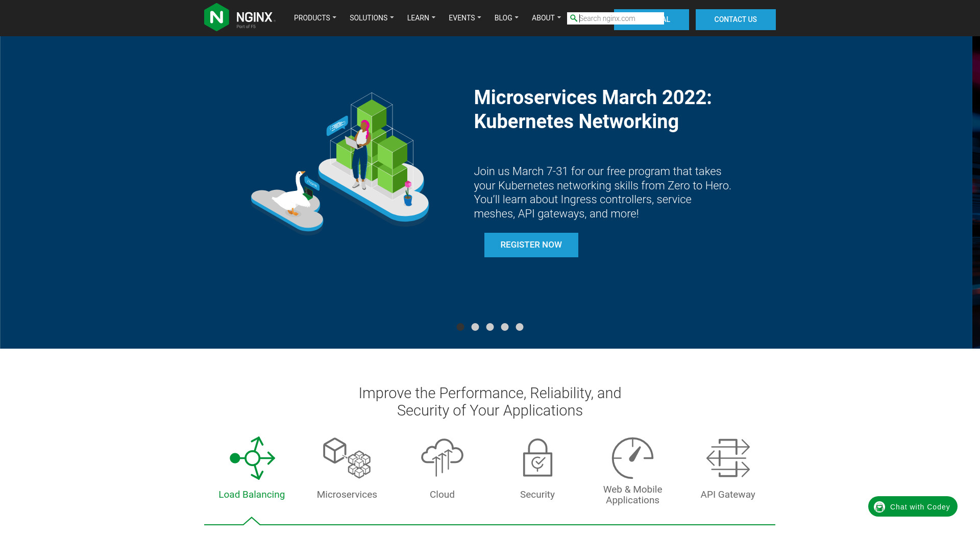This screenshot has width=980, height=536.
Task: Select Web & Mobile Applications tab label
Action: (632, 495)
